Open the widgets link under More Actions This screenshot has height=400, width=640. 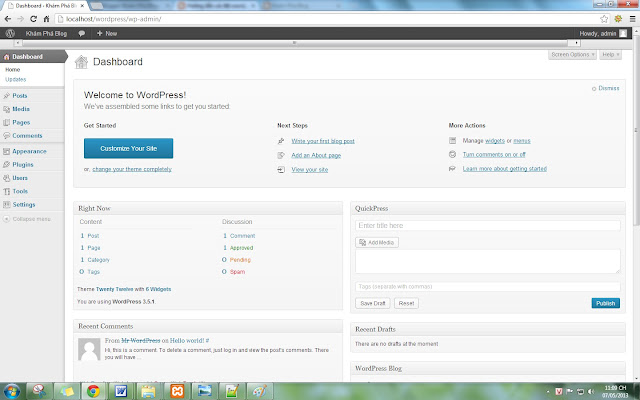tap(495, 140)
